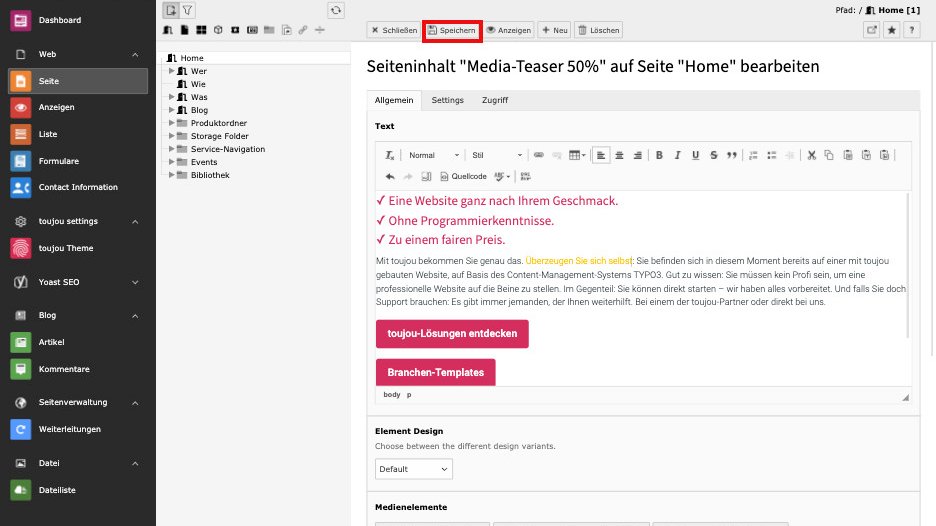The width and height of the screenshot is (936, 526).
Task: Refresh the page tree
Action: point(336,10)
